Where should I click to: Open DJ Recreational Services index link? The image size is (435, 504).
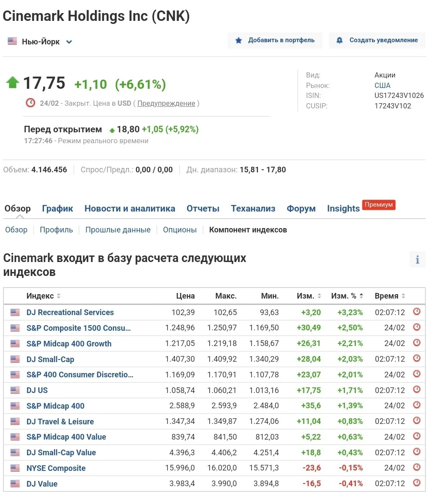pos(70,312)
